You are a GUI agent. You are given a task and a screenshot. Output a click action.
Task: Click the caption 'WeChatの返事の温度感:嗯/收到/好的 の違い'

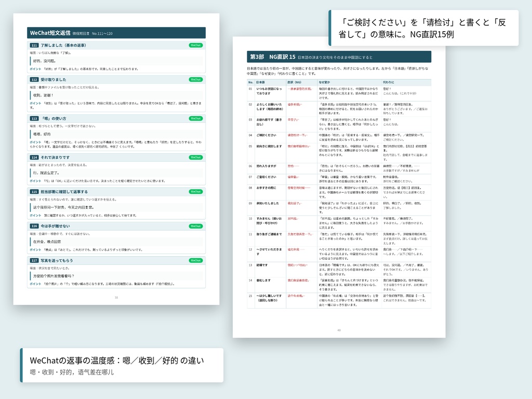tap(117, 361)
